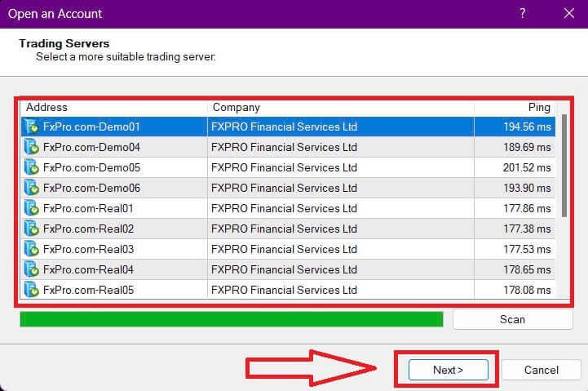Click the server icon beside FxPro.com-Demo01

click(32, 127)
